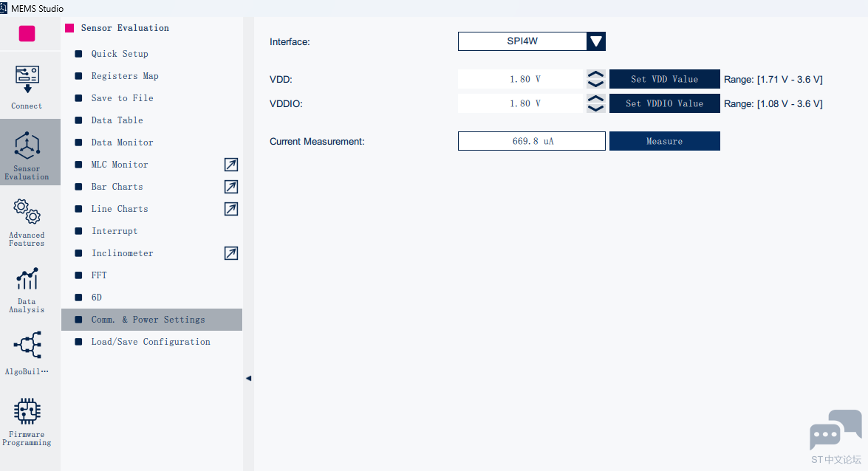Select the Sensor Evaluation sidebar icon
Image resolution: width=868 pixels, height=471 pixels.
tap(27, 145)
